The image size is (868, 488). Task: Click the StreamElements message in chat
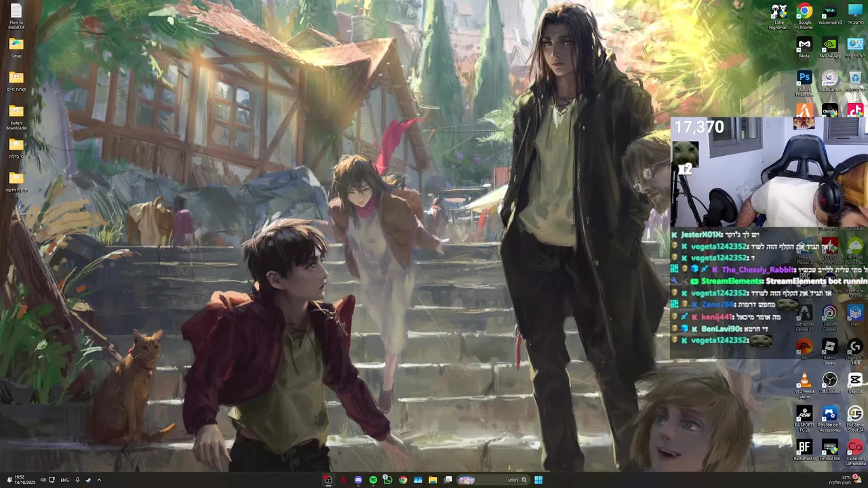(x=784, y=281)
